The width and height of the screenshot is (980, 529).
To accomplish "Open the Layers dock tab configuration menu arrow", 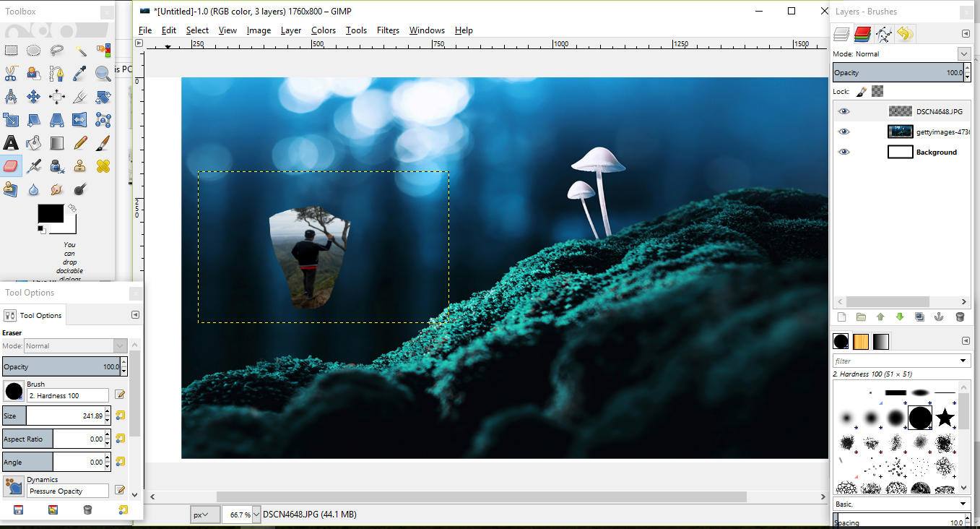I will tap(966, 34).
